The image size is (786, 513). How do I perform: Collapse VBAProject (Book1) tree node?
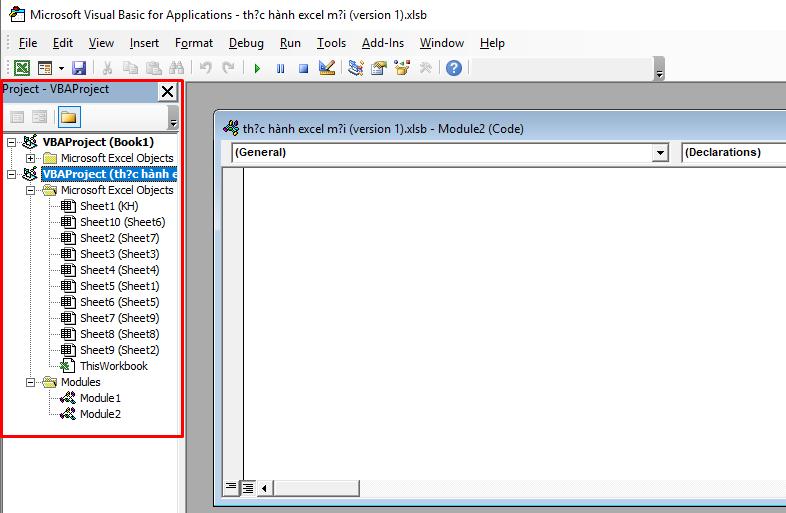[x=12, y=142]
